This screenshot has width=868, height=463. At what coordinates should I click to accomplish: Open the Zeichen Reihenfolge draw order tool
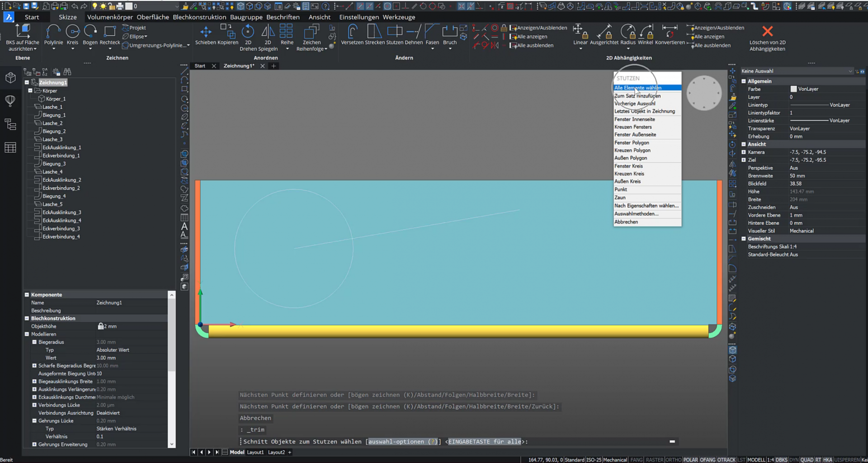311,37
